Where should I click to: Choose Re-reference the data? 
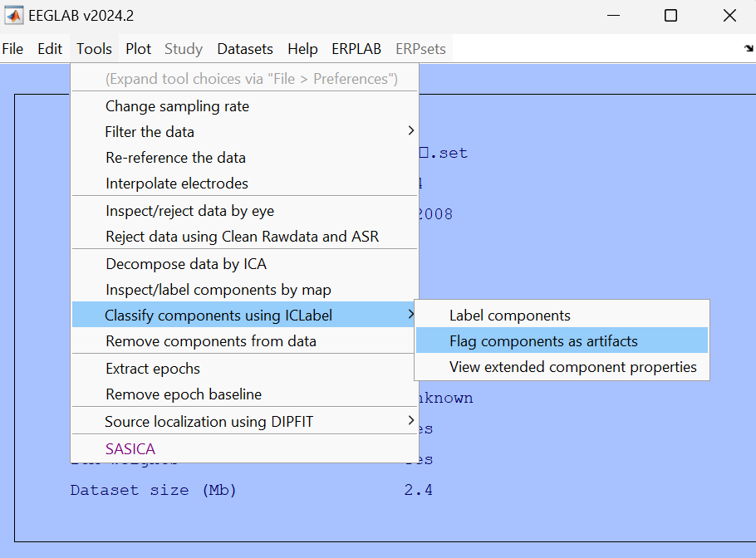[x=244, y=158]
